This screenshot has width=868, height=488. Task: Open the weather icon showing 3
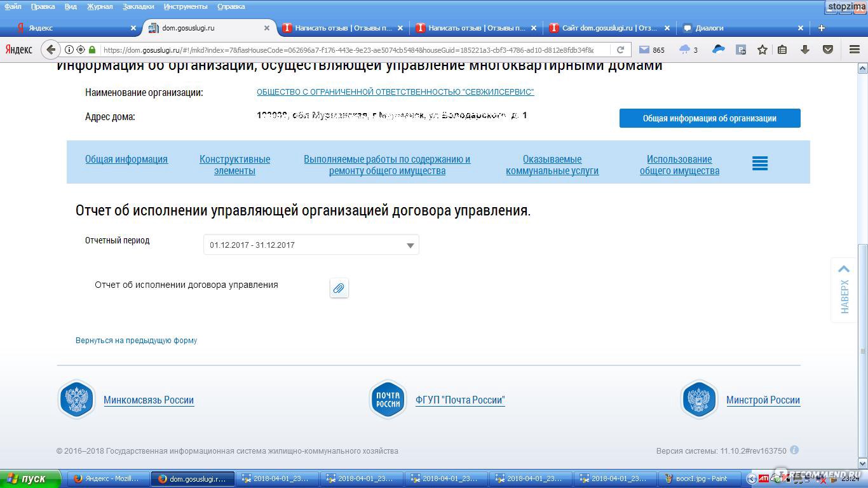688,50
